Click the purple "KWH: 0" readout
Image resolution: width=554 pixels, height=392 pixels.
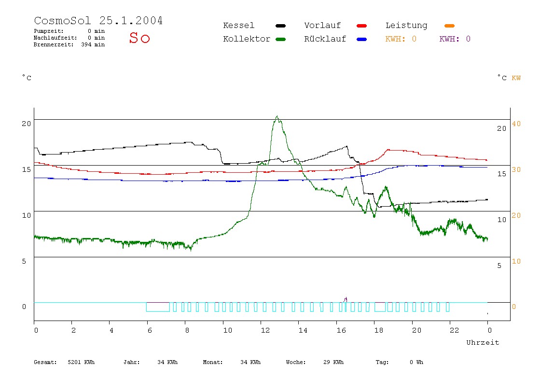tap(455, 39)
